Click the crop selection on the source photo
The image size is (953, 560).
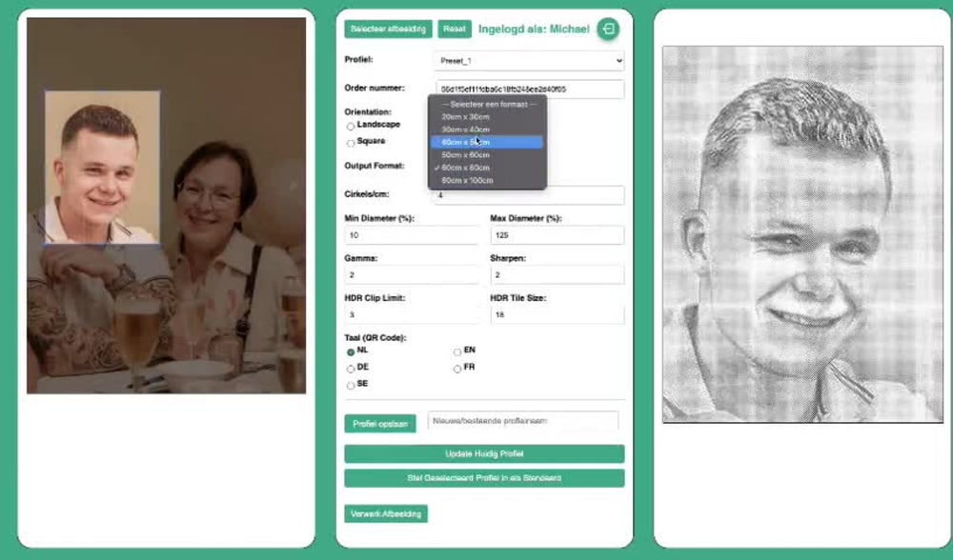tap(102, 168)
